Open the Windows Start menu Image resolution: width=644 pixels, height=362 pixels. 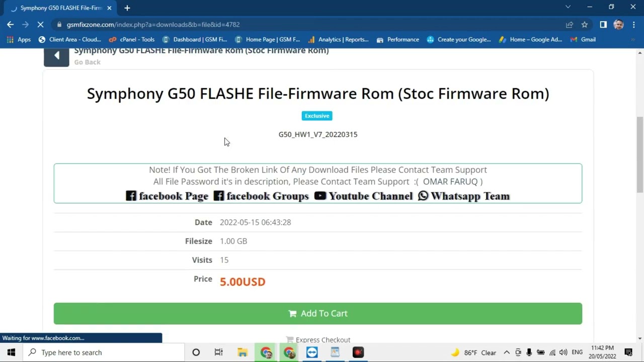(x=11, y=352)
